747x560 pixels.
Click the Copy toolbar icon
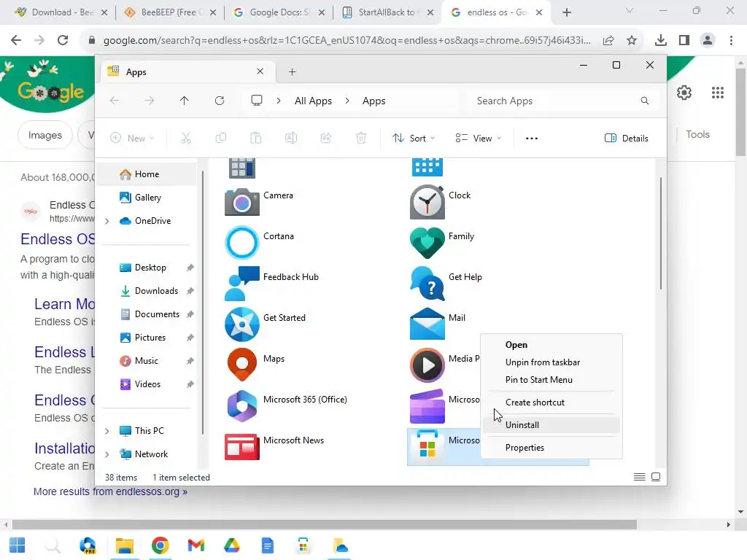click(220, 138)
